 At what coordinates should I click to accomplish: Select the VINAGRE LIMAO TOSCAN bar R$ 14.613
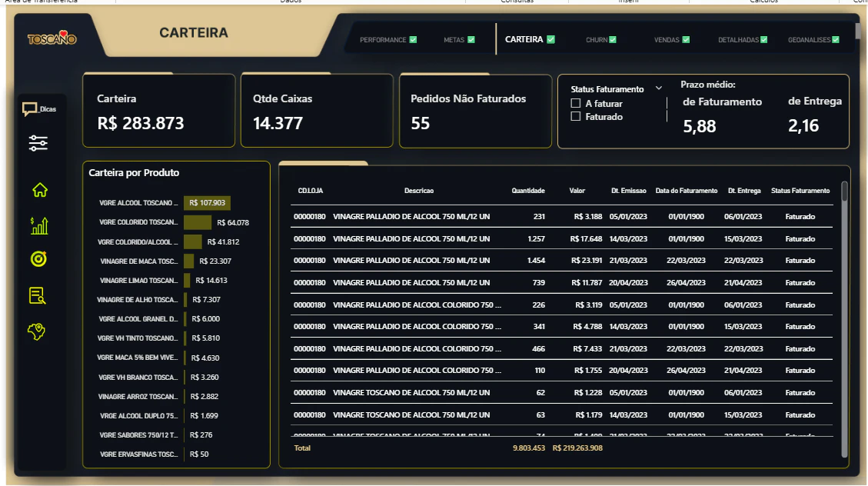tap(187, 280)
